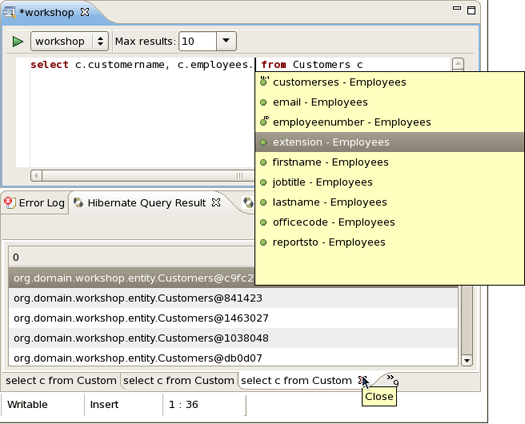Select the *workshop editor tab
The width and height of the screenshot is (525, 424).
tap(47, 13)
